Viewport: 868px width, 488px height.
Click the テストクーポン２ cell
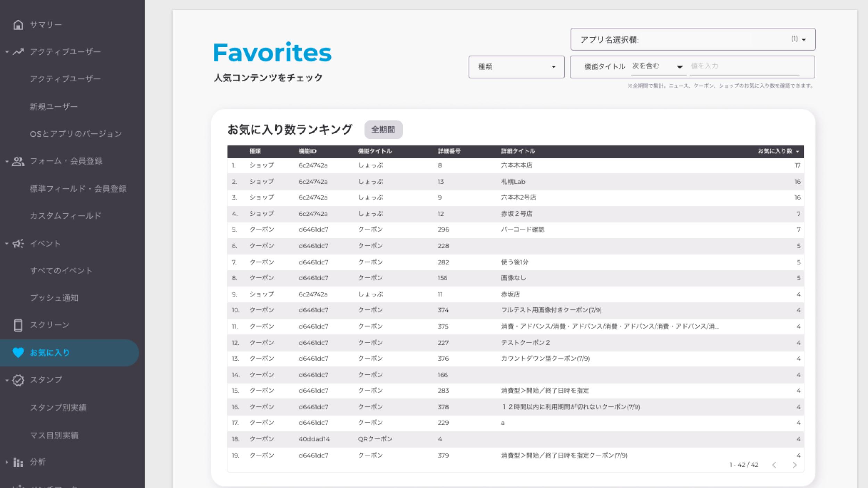526,343
